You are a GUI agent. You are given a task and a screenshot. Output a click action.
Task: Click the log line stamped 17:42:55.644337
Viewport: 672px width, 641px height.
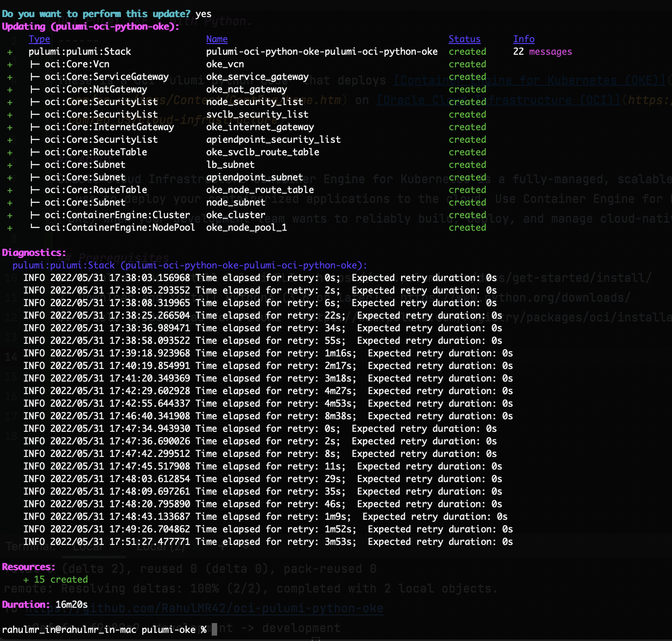tap(268, 404)
